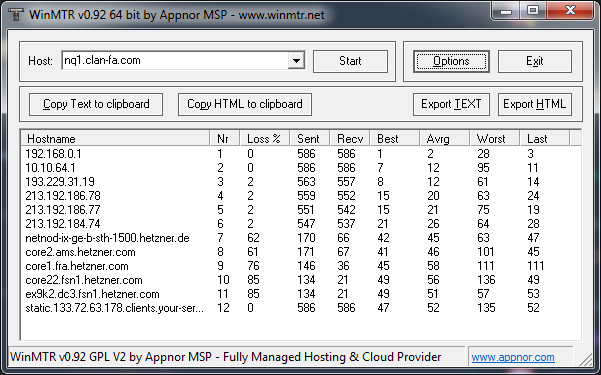Select the core1.fra.hetzner.com hop
The image size is (601, 375).
click(301, 266)
